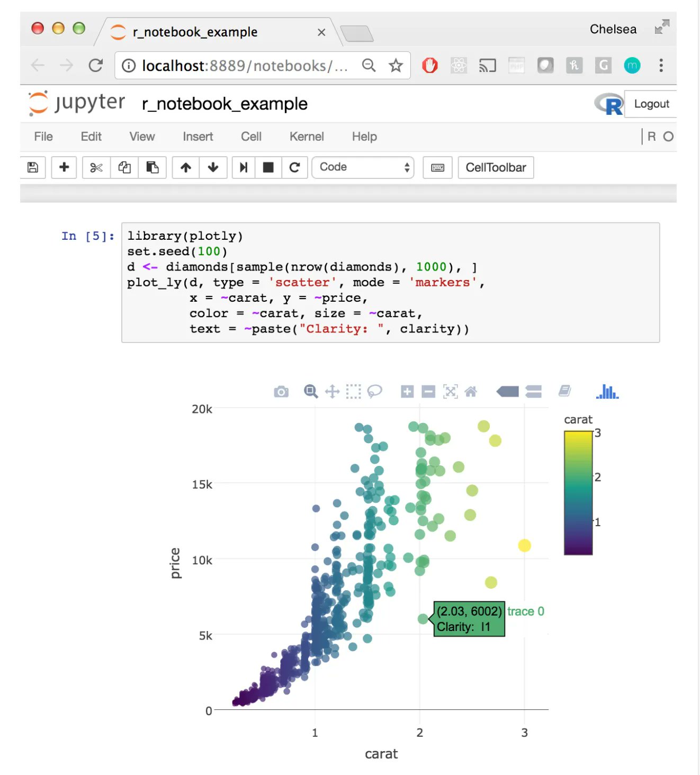Open the File menu

43,137
